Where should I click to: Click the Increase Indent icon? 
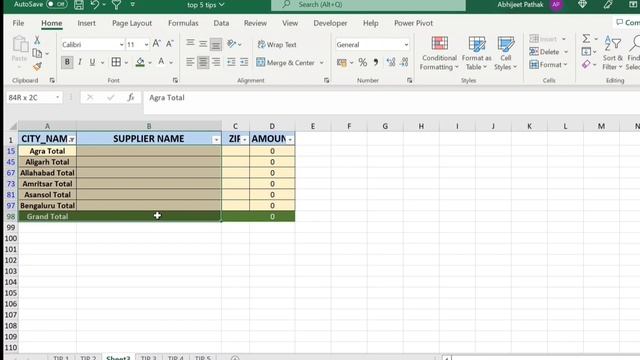[x=244, y=62]
